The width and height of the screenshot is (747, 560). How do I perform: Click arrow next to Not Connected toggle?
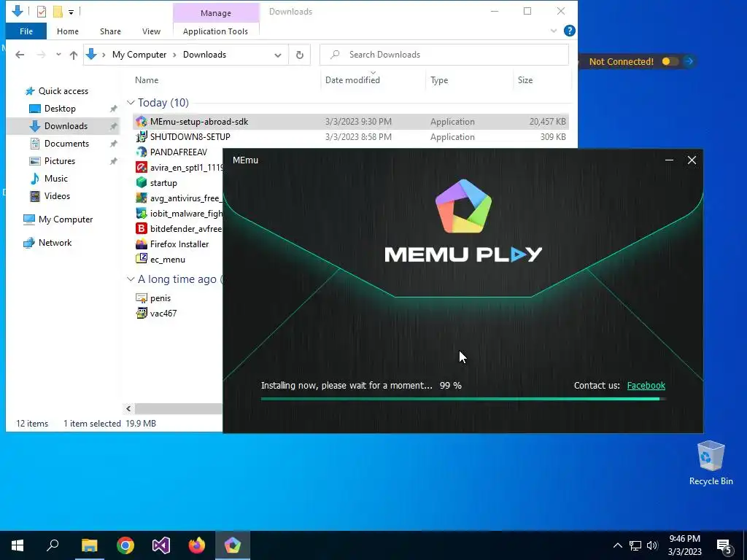coord(689,61)
